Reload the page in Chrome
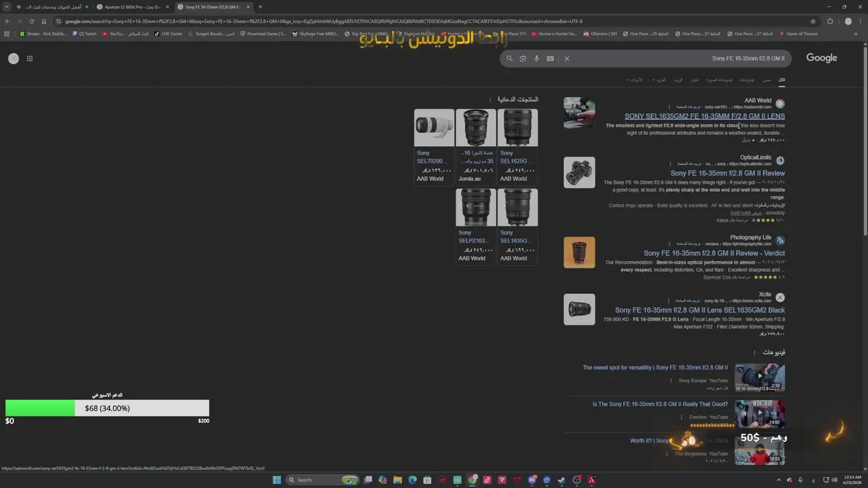This screenshot has width=868, height=488. coord(31,21)
